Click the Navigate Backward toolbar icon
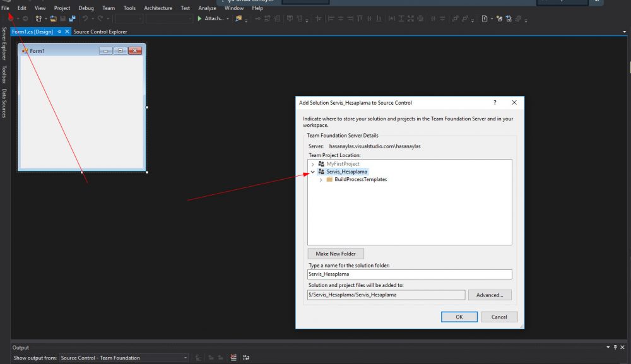Viewport: 631px width, 364px height. (x=11, y=18)
